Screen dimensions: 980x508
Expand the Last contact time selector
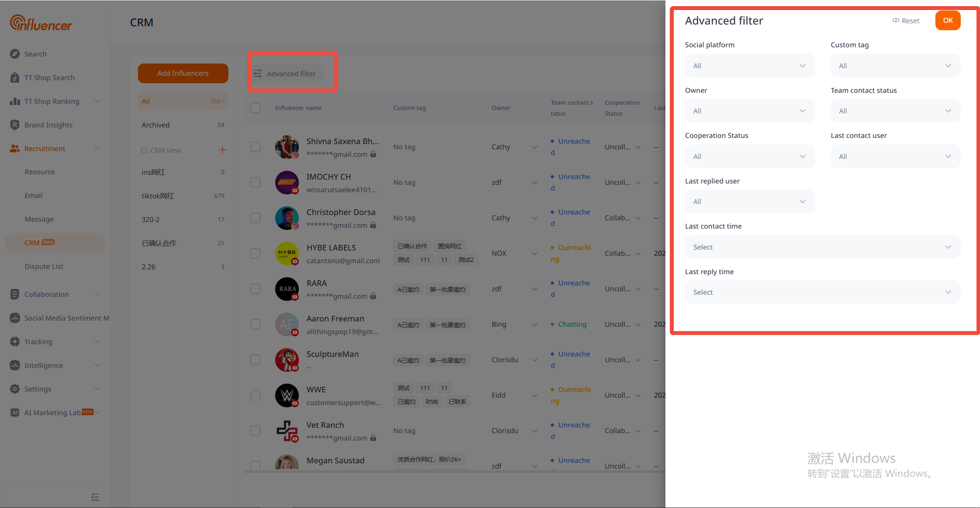tap(822, 247)
